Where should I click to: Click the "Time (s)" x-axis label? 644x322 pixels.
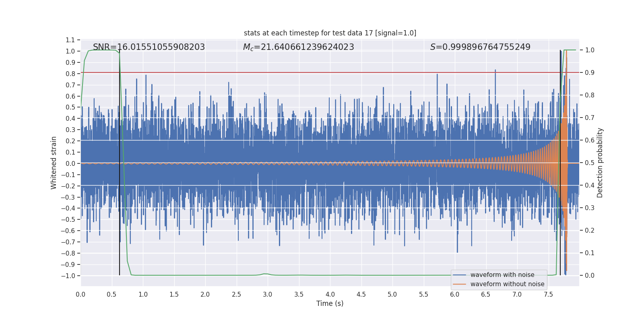coord(330,303)
